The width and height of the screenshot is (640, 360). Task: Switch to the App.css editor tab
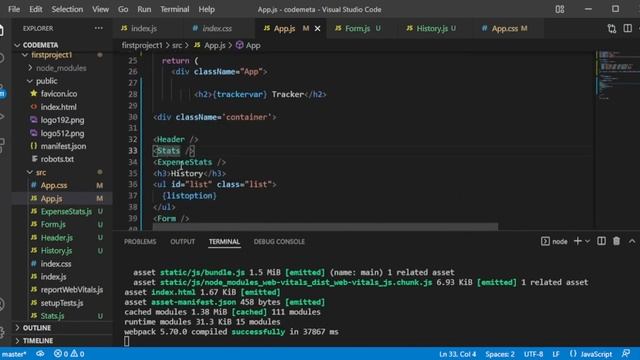click(x=504, y=29)
